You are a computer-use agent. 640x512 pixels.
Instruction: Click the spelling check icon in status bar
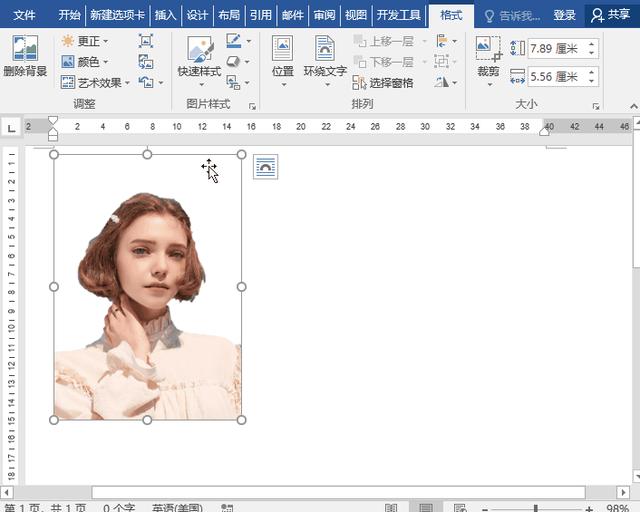pos(228,508)
